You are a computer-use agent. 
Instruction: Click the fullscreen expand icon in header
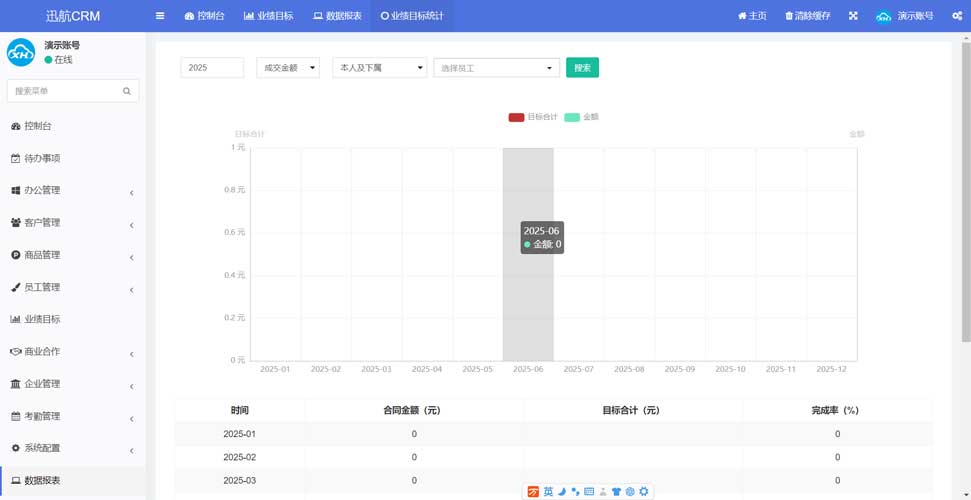click(x=853, y=16)
